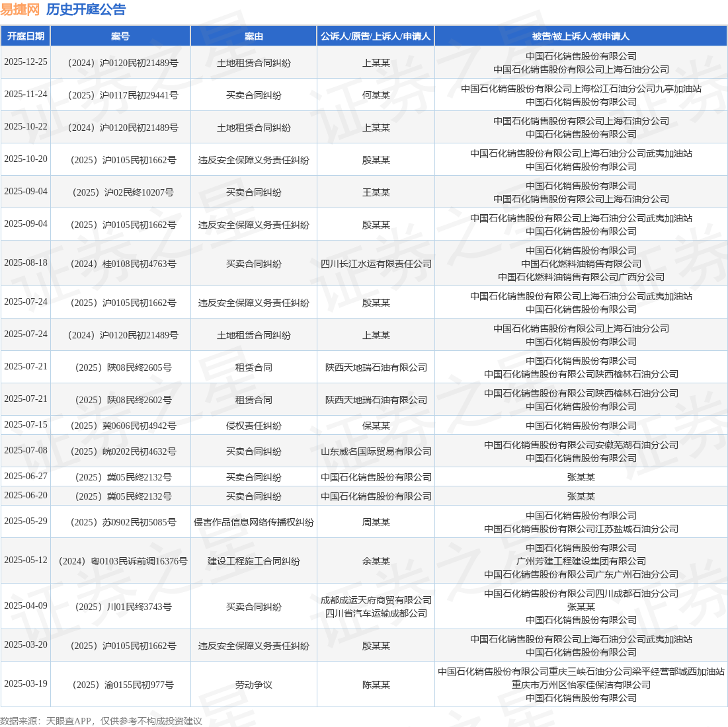Select plaintiff 王某某
This screenshot has height=727, width=728.
376,192
